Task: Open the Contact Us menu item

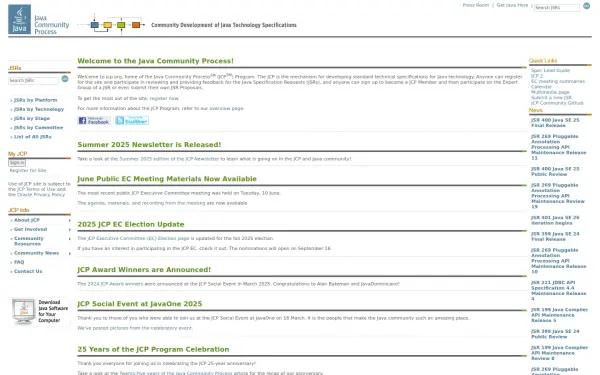Action: pyautogui.click(x=28, y=272)
